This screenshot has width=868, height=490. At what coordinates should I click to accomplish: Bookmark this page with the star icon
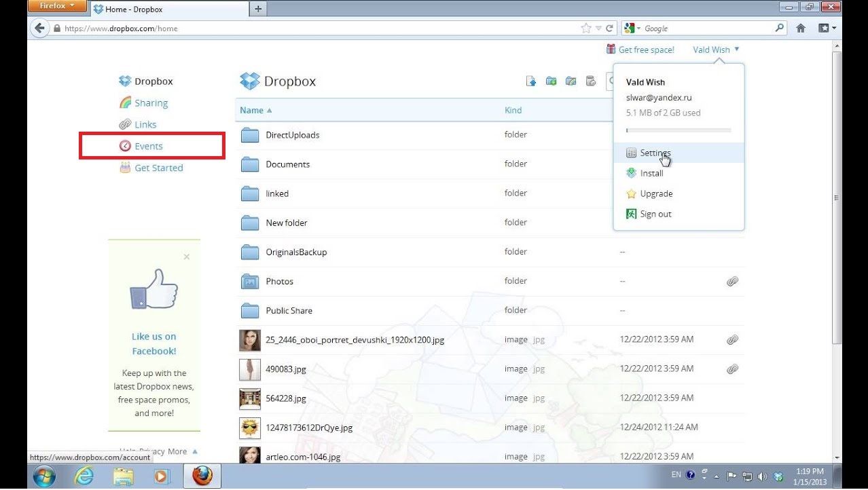585,29
